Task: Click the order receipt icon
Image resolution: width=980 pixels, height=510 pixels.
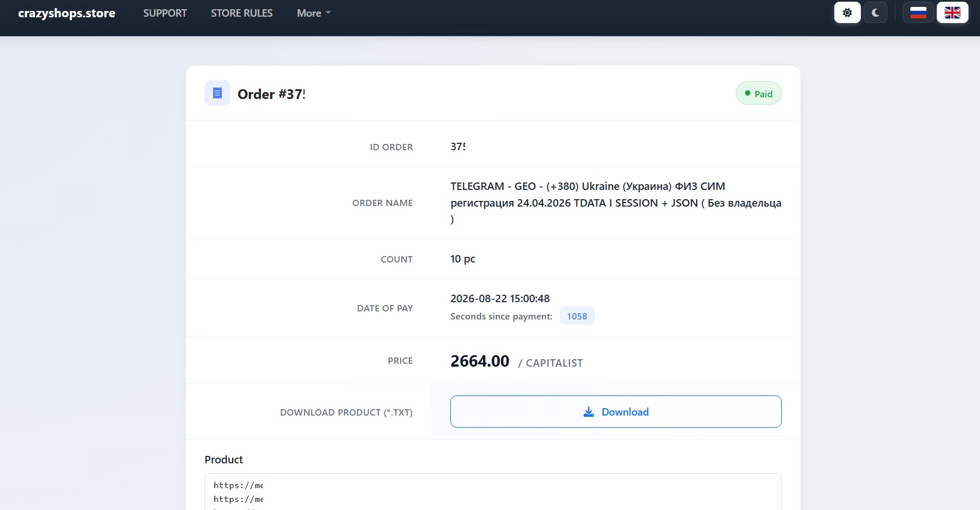Action: click(x=217, y=93)
